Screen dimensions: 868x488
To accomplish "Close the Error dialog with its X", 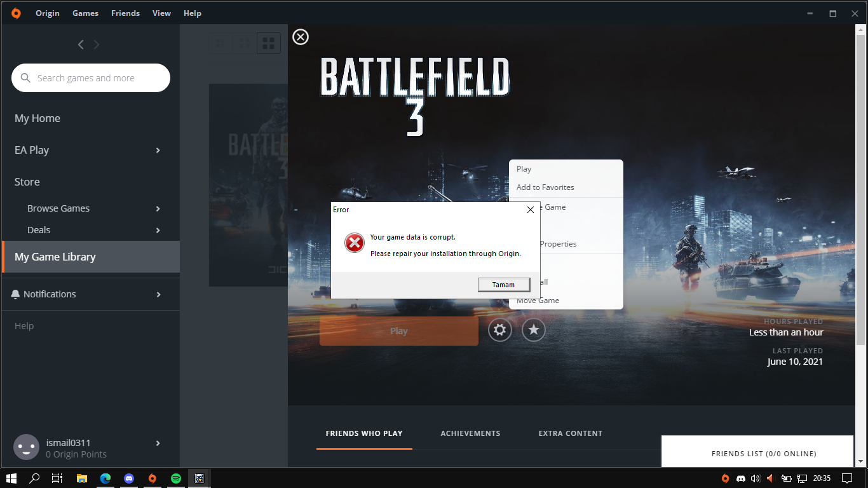I will (x=531, y=210).
